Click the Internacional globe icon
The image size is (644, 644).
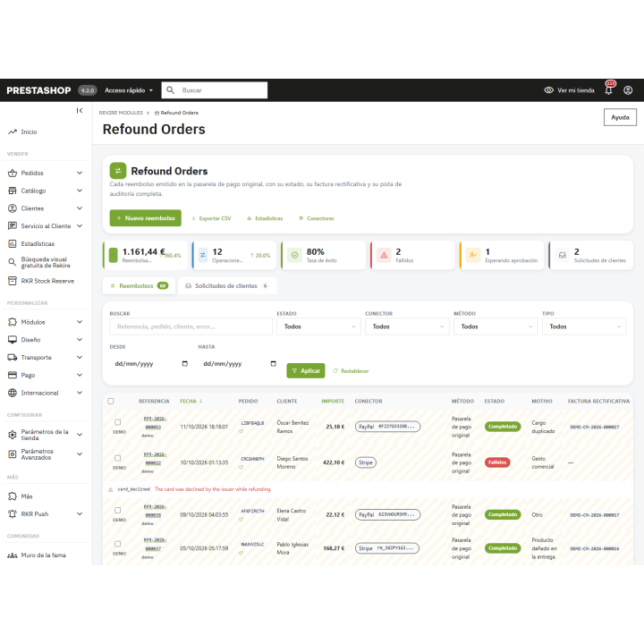13,393
